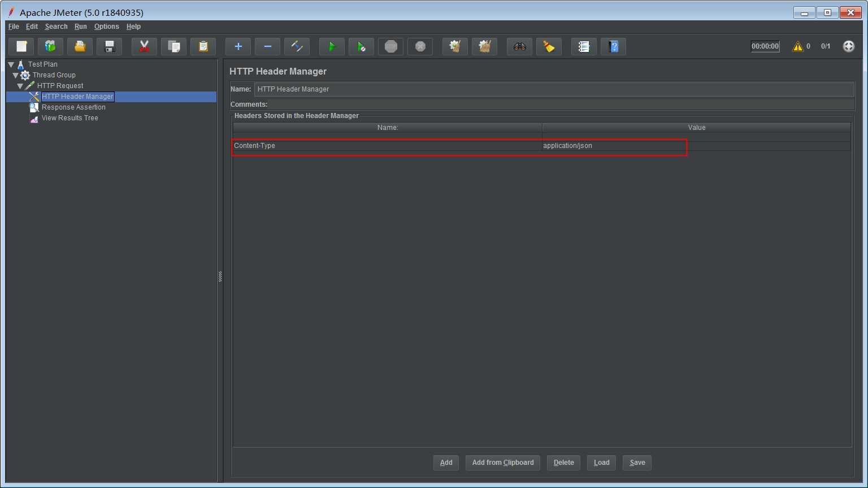
Task: Click the Thread Group gear icon
Action: click(25, 75)
